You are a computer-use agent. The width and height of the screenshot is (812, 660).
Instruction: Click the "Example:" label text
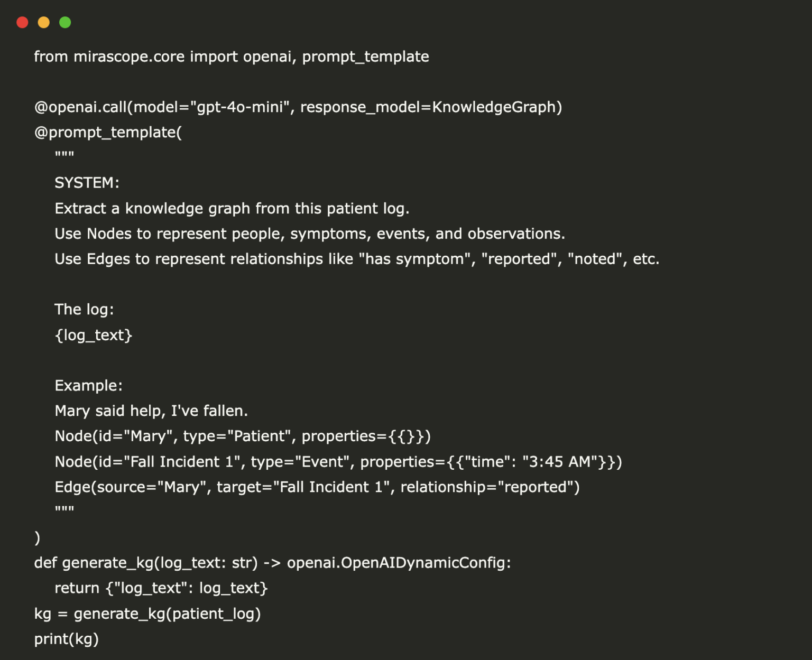[x=88, y=386]
